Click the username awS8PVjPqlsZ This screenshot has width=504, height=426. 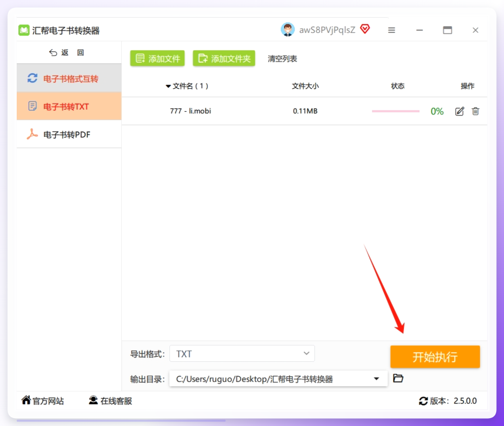327,30
